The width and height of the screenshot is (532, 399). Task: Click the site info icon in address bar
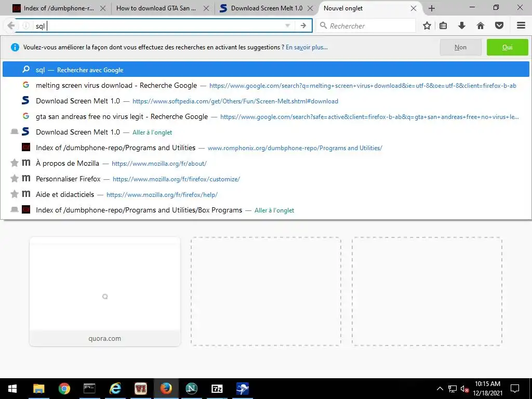[26, 25]
